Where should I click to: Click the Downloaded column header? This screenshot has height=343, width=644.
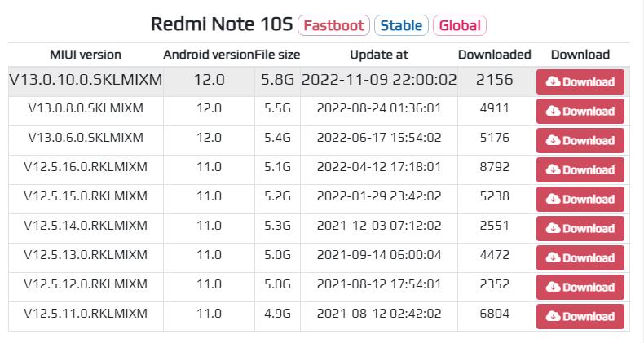coord(494,55)
